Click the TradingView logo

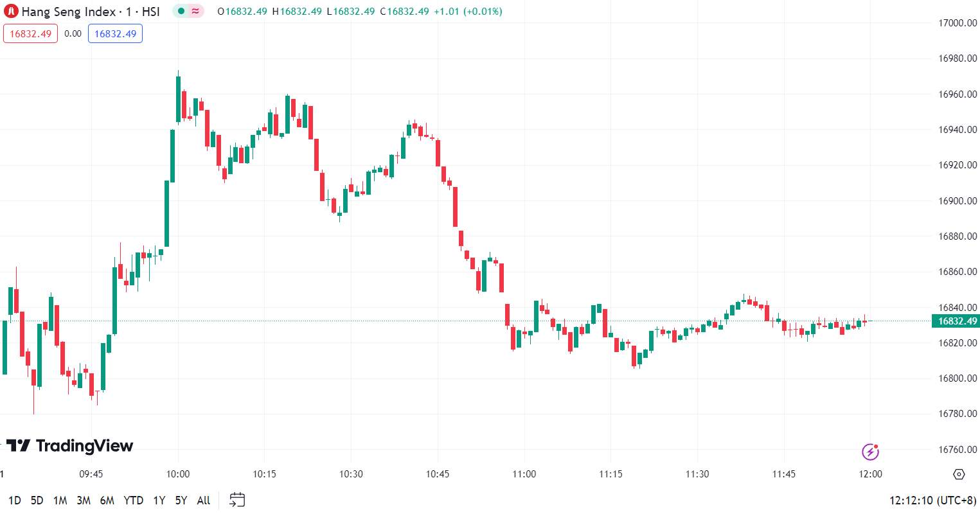[x=69, y=445]
